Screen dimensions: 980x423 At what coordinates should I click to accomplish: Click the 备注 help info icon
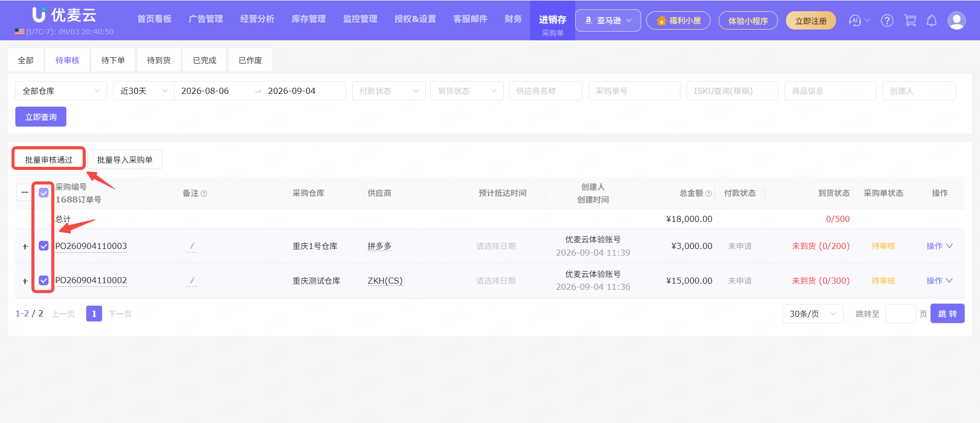pos(204,193)
